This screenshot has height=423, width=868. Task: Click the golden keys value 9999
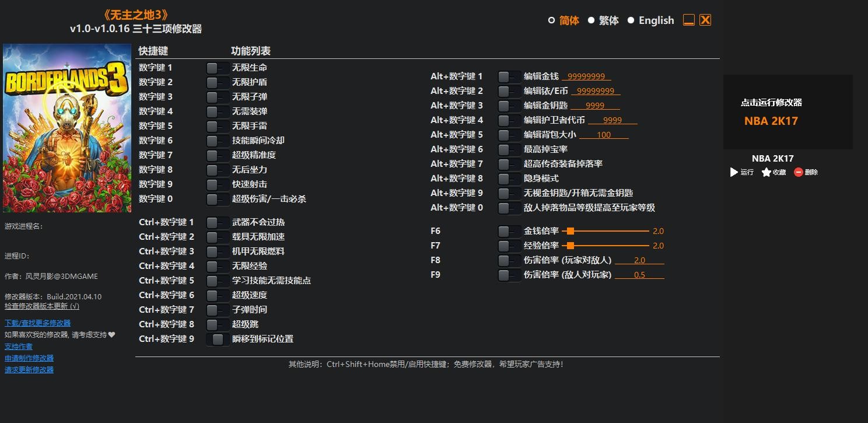pos(595,106)
